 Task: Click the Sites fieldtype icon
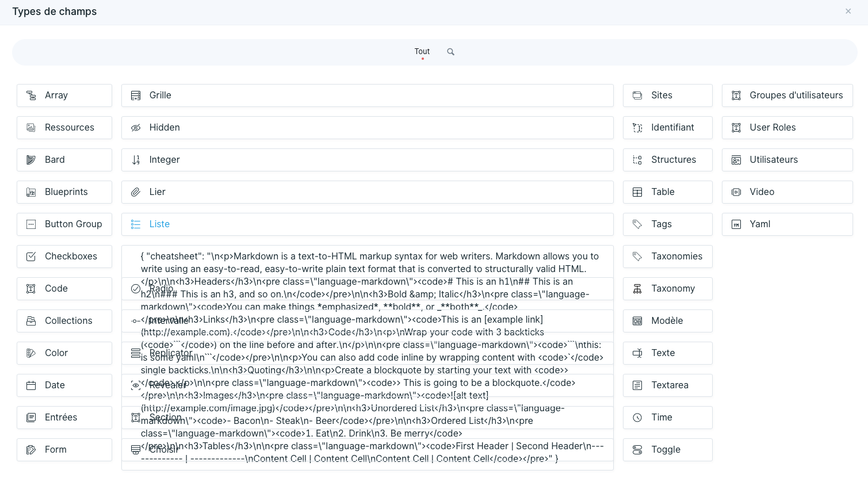(637, 95)
